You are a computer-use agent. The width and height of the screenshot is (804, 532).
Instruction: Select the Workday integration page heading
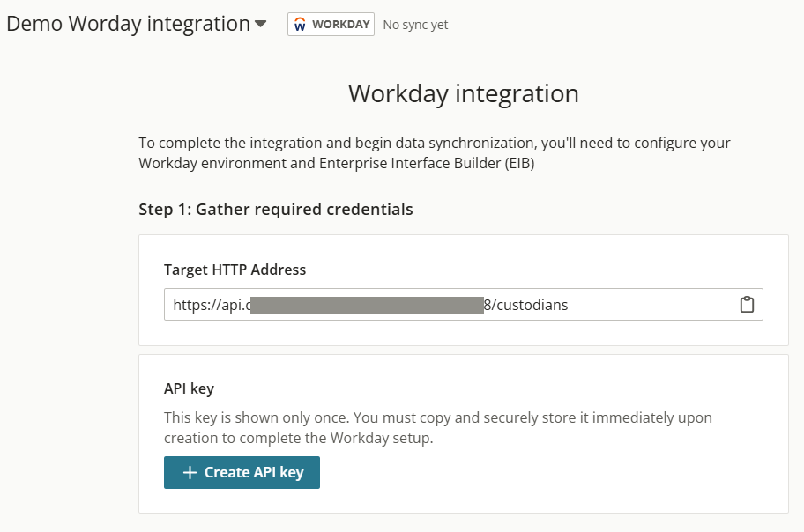(x=463, y=93)
